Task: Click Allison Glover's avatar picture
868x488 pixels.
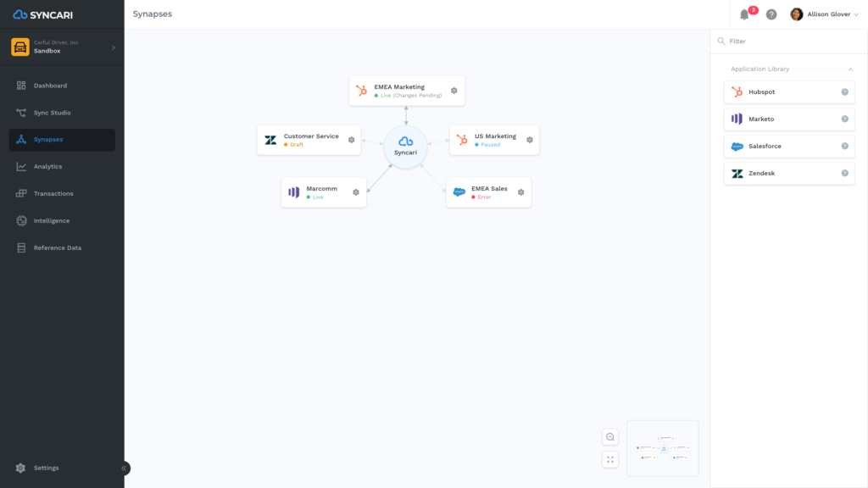Action: click(x=797, y=14)
